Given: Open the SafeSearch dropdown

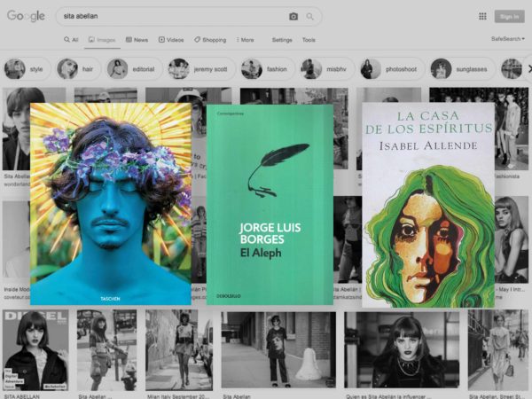Looking at the screenshot, I should tap(507, 39).
